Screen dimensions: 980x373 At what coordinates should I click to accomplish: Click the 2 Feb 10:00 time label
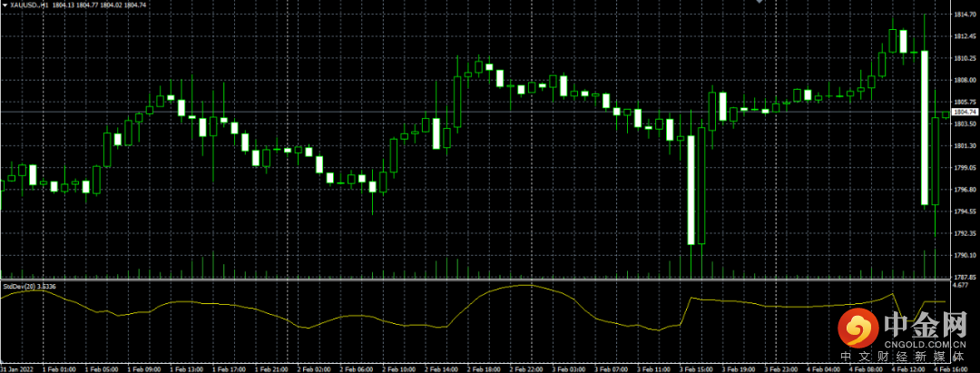point(398,368)
